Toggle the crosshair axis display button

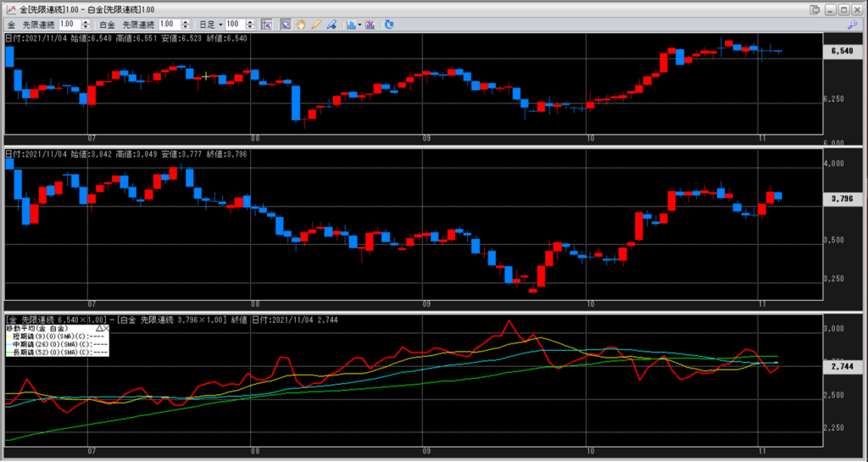266,25
